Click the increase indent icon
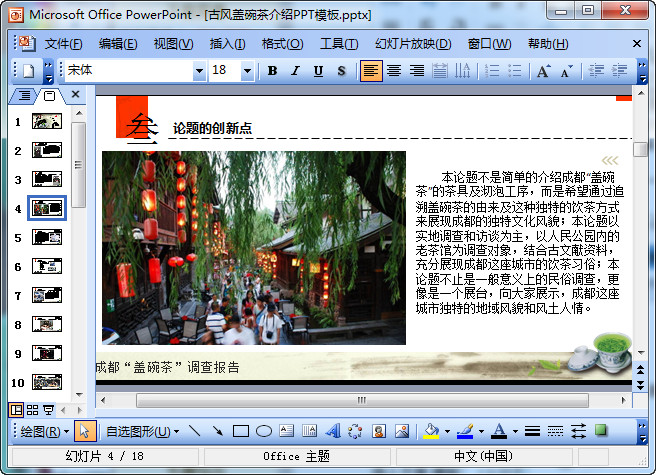656x475 pixels. [619, 71]
